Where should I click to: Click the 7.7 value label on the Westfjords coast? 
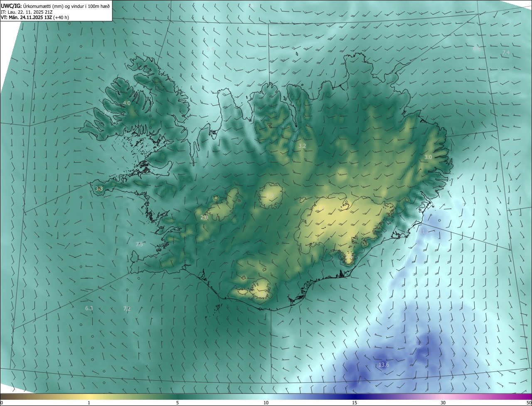[107, 113]
